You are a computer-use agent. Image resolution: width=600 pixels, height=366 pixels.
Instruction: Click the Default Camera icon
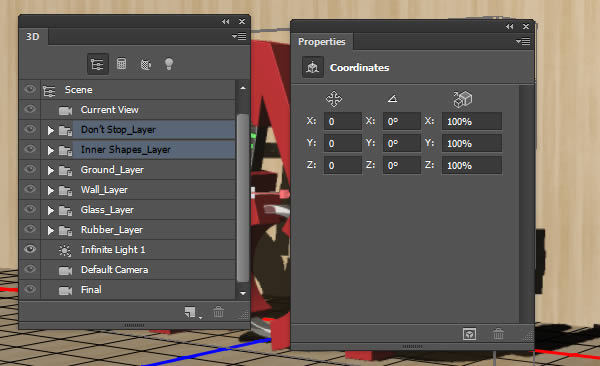coord(65,270)
